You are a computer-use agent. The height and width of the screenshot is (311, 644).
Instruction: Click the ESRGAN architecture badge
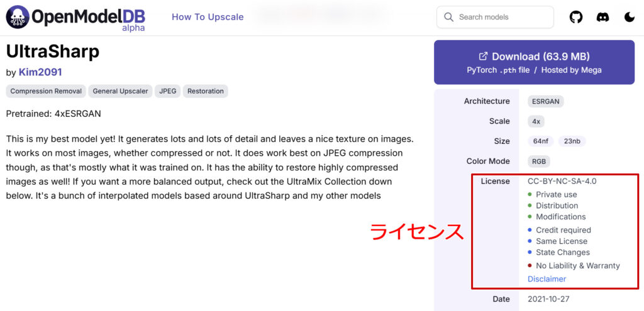545,101
